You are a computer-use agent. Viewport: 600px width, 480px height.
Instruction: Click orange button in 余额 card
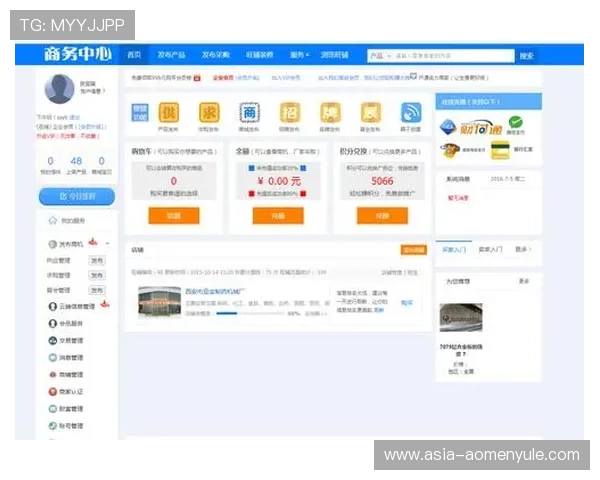click(278, 216)
